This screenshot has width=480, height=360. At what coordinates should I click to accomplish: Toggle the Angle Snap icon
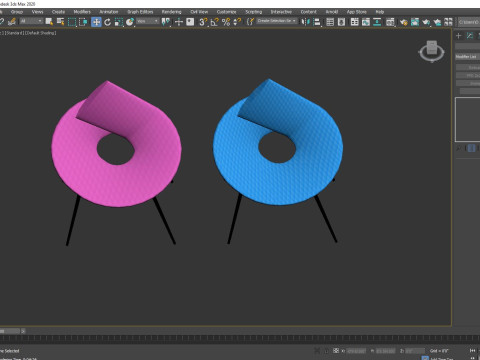point(214,22)
